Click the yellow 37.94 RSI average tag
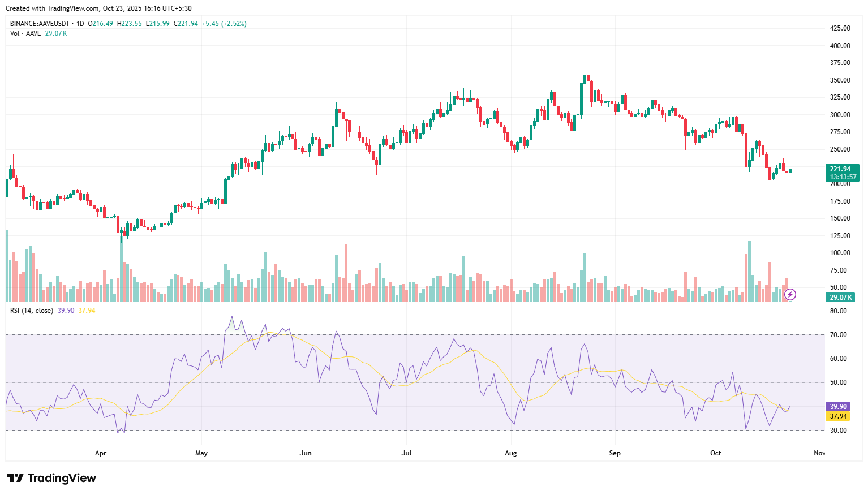Image resolution: width=868 pixels, height=495 pixels. (838, 416)
